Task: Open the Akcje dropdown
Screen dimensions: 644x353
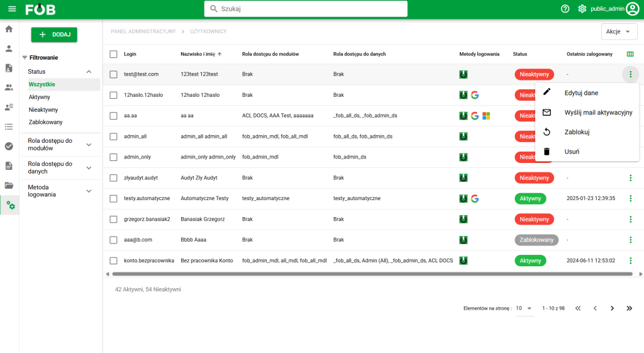Action: [x=619, y=31]
